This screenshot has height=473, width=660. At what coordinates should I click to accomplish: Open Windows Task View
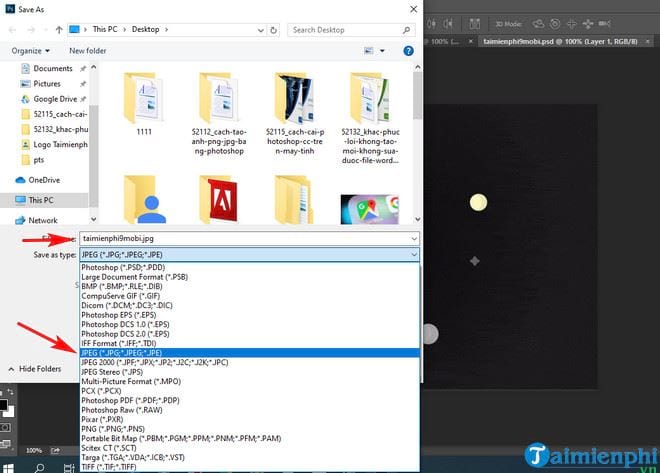pyautogui.click(x=69, y=468)
